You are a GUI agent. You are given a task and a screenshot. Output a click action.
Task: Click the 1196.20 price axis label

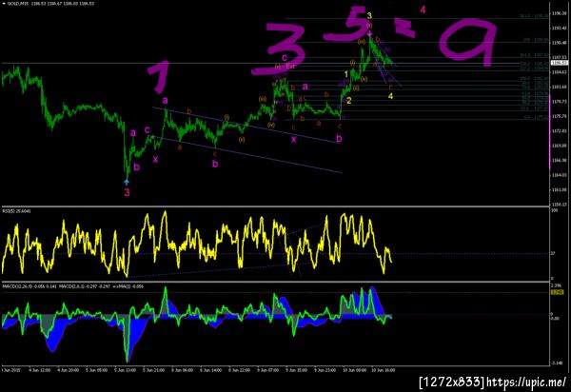pyautogui.click(x=560, y=13)
